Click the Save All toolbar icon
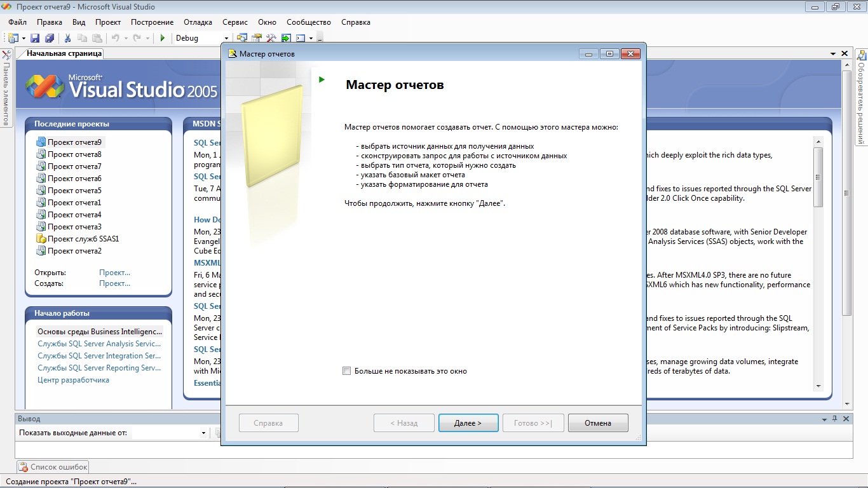This screenshot has height=488, width=868. (50, 38)
